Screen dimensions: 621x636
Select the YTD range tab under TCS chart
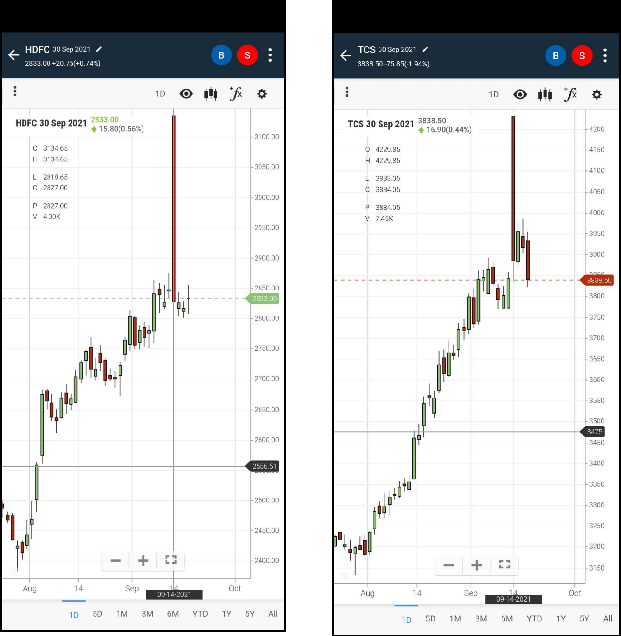point(533,618)
